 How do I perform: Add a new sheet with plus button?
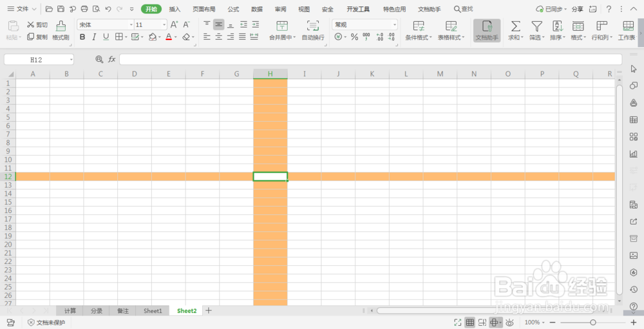coord(209,310)
